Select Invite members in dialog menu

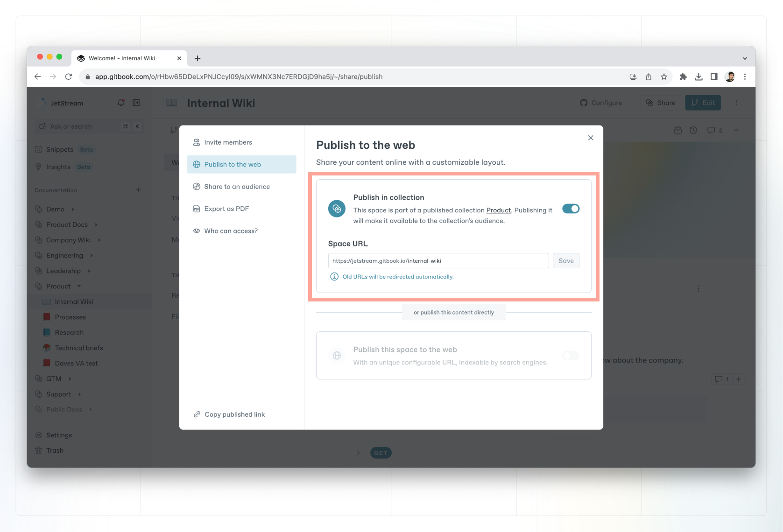pos(241,142)
